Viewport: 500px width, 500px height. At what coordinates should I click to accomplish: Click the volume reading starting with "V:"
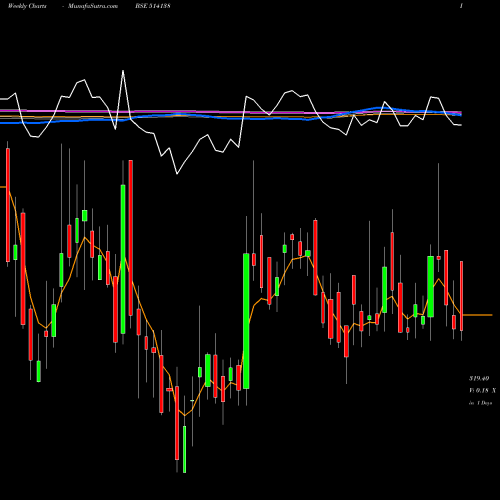(482, 390)
